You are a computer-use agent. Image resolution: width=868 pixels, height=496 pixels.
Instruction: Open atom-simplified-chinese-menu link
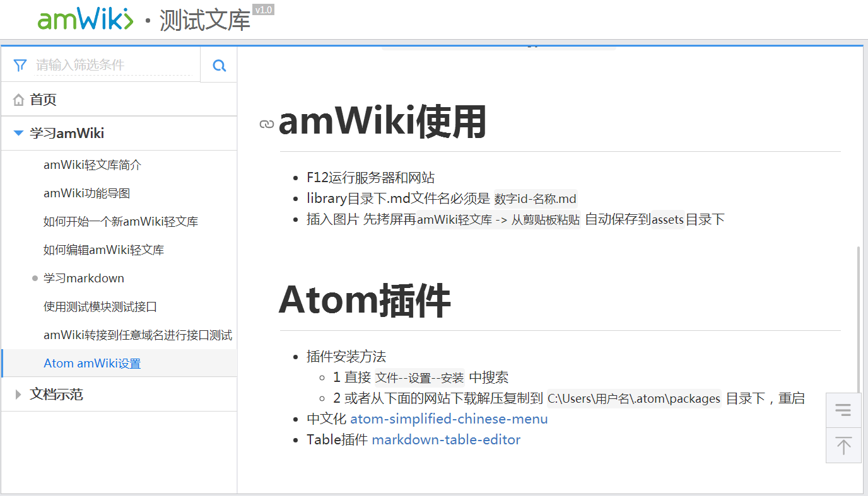click(x=449, y=419)
